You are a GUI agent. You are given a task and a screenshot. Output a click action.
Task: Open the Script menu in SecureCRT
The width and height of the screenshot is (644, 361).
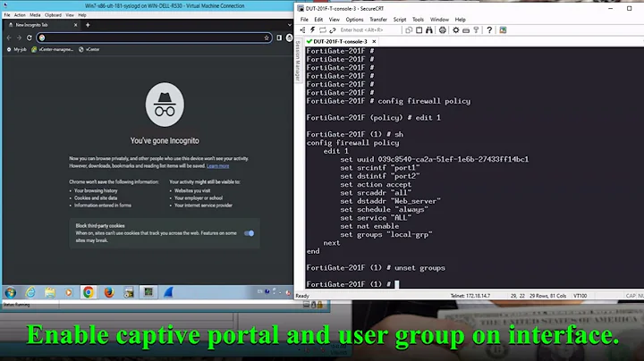400,20
